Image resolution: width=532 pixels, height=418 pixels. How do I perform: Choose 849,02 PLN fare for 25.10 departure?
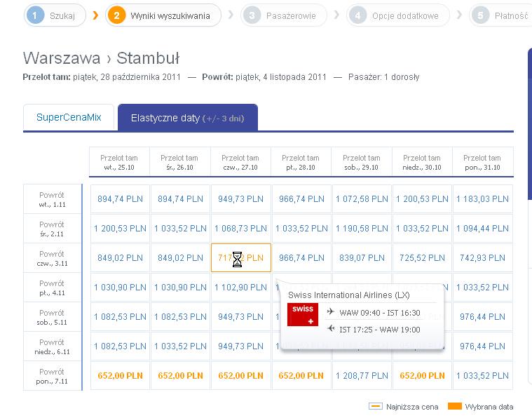(x=120, y=257)
